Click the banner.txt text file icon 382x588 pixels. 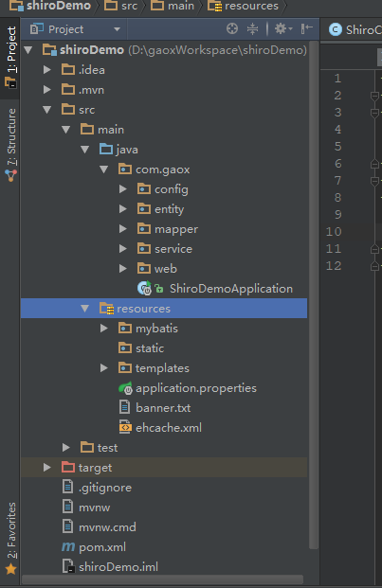pos(124,408)
